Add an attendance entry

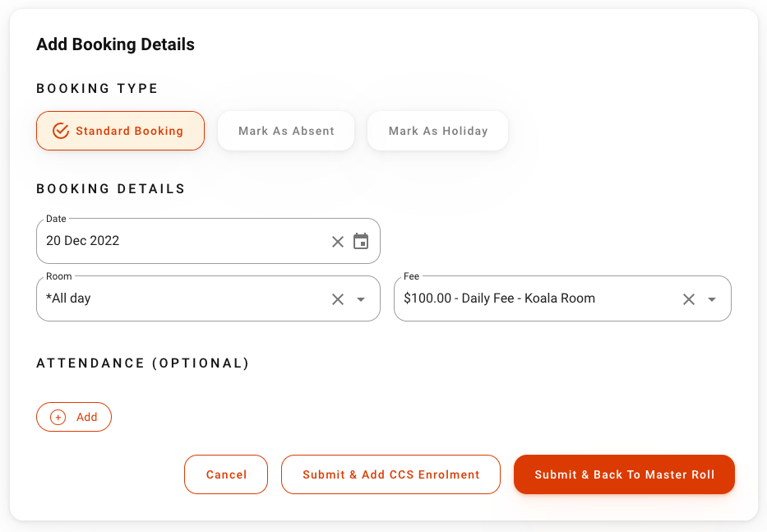coord(74,417)
